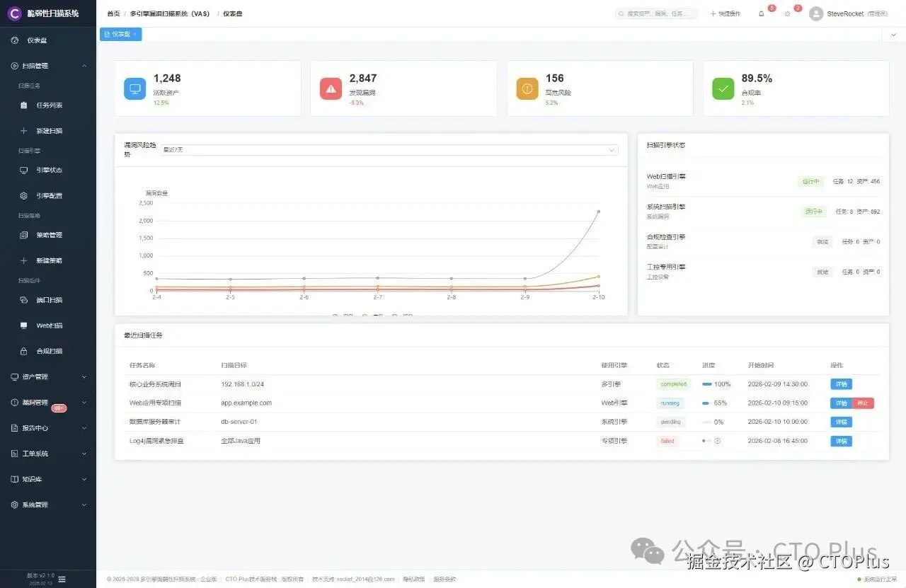Screen dimensions: 906x588
Task: Select 新建扫描 from the sidebar
Action: pyautogui.click(x=48, y=131)
